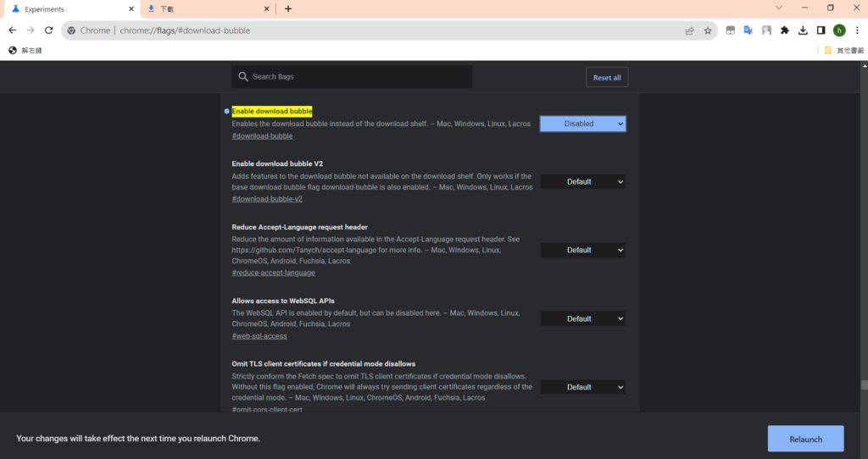
Task: Open the green profile avatar menu
Action: click(x=839, y=30)
